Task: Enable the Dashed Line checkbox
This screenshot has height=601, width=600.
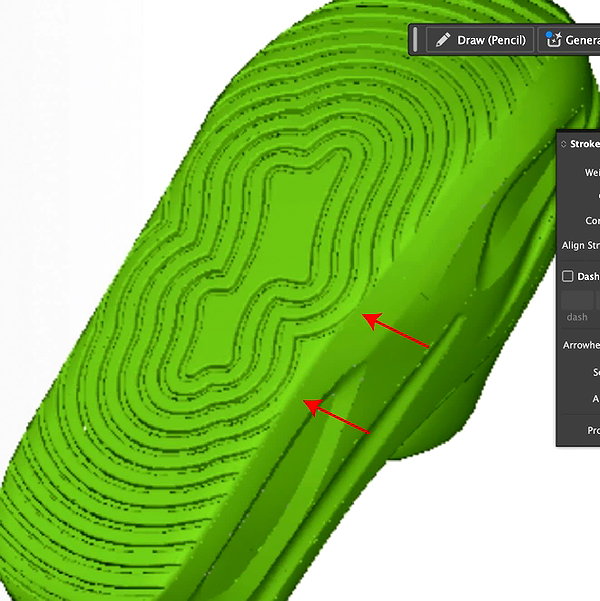Action: click(567, 276)
